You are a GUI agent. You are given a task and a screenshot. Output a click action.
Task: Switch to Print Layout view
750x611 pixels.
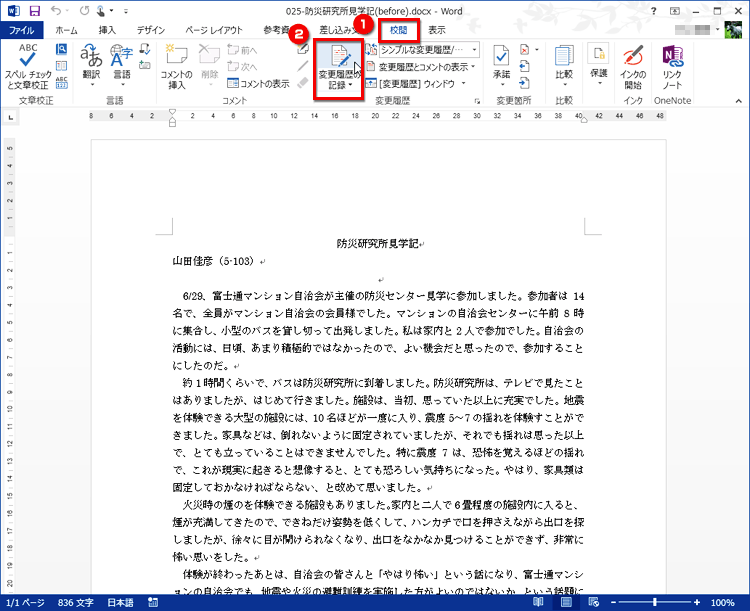[x=566, y=602]
